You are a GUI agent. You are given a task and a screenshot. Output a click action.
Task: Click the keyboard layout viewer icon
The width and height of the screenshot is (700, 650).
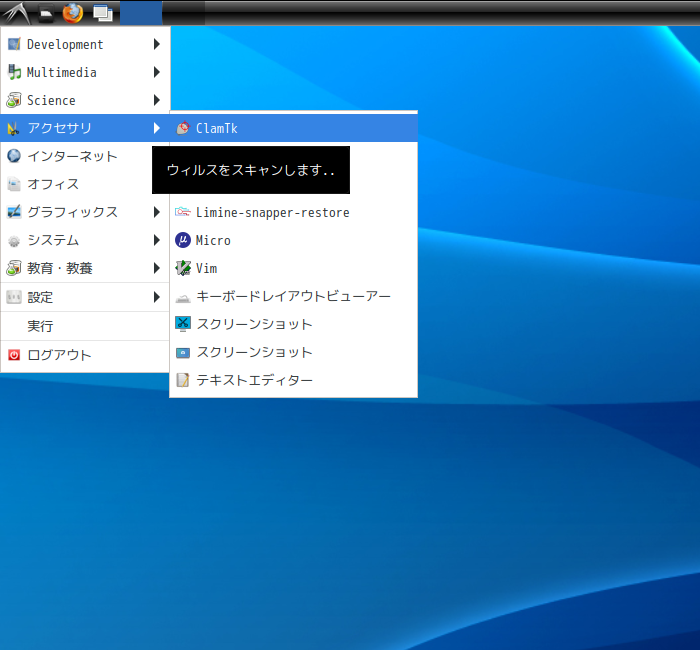[183, 298]
